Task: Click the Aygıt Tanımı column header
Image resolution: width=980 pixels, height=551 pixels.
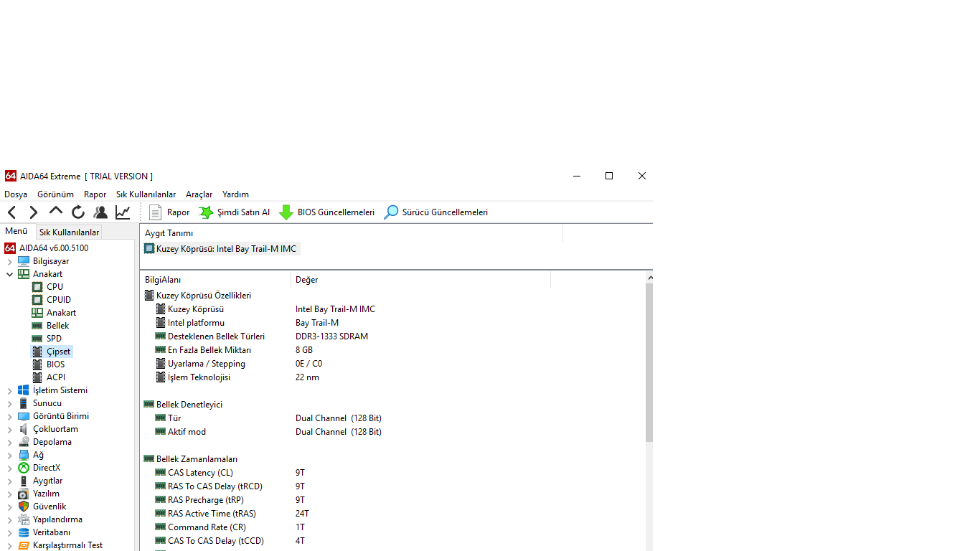Action: click(x=352, y=233)
